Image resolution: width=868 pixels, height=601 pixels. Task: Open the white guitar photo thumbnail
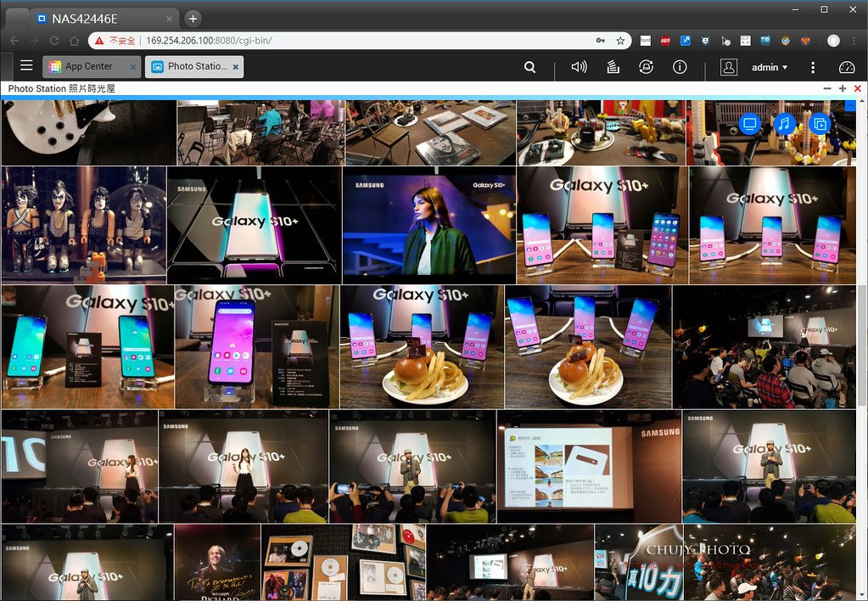(x=88, y=133)
